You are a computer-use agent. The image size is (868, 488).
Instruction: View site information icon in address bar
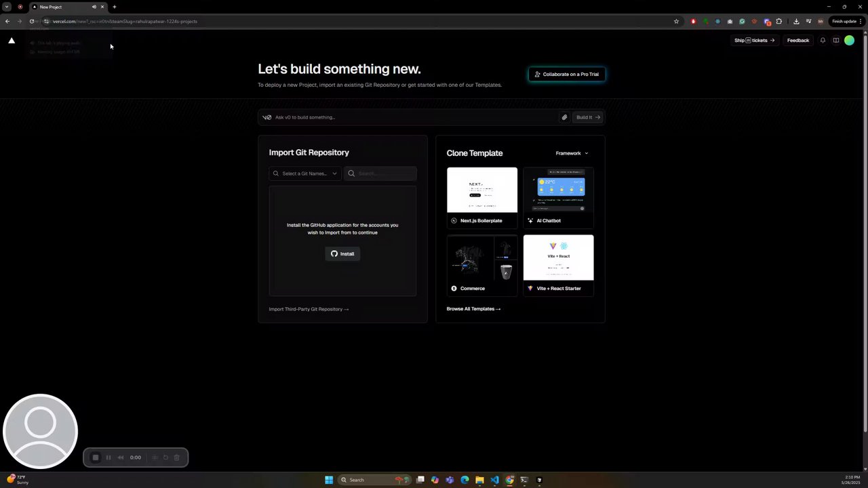46,21
